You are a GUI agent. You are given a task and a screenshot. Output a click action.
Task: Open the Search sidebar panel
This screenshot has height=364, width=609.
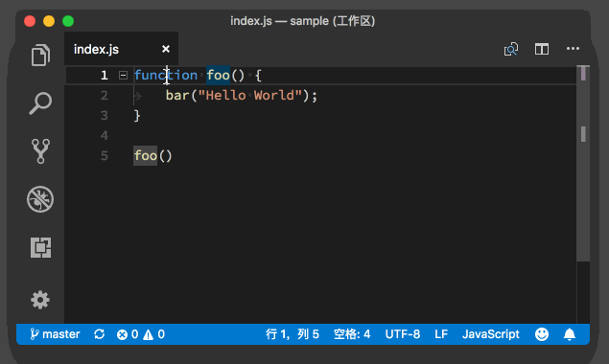click(40, 103)
